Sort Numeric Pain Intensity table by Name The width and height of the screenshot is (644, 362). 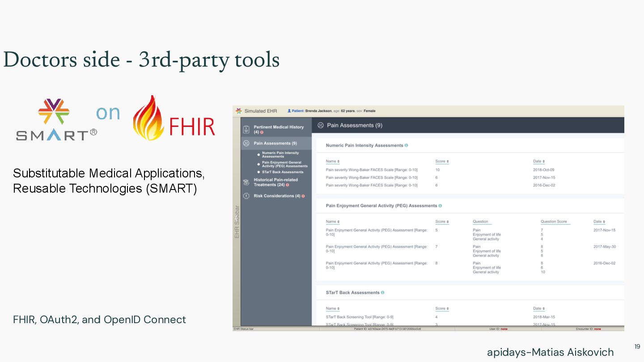(332, 161)
